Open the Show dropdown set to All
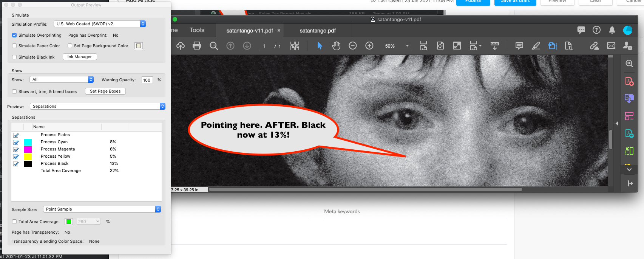644x259 pixels. click(x=62, y=79)
